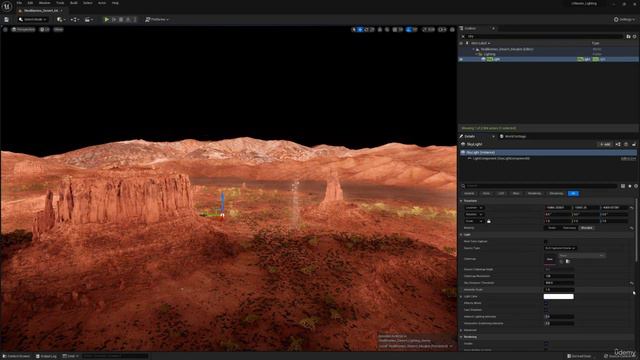Save the current level with the toolbar icon
Image resolution: width=640 pixels, height=360 pixels.
tap(7, 20)
